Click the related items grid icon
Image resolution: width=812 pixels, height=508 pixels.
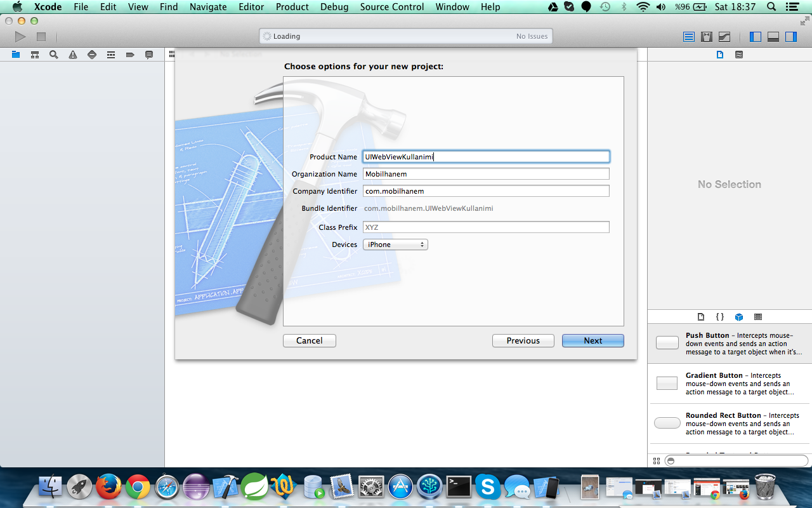pyautogui.click(x=171, y=55)
